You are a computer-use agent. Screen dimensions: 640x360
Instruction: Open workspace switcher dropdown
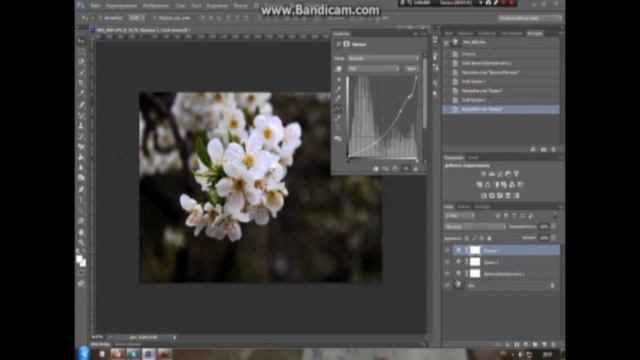pyautogui.click(x=529, y=18)
